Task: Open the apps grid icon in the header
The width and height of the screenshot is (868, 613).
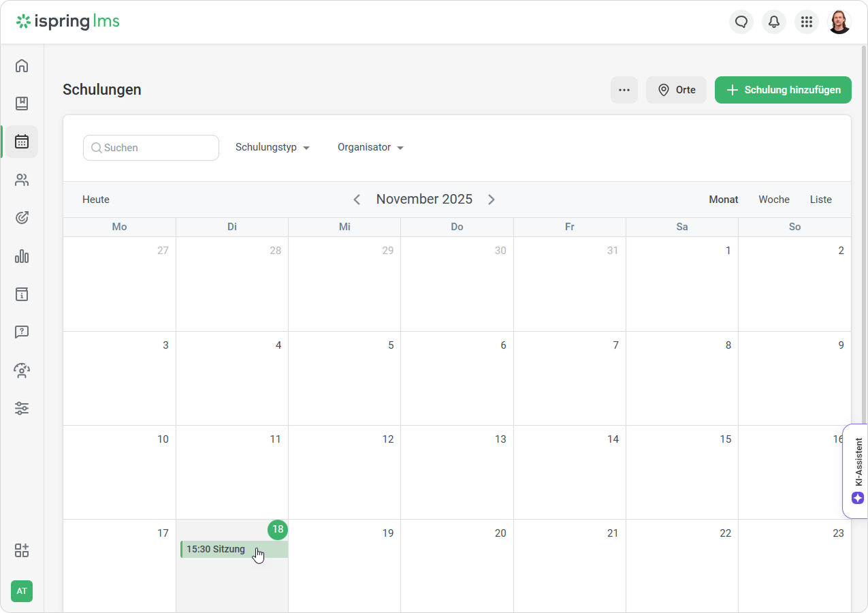Action: point(807,22)
